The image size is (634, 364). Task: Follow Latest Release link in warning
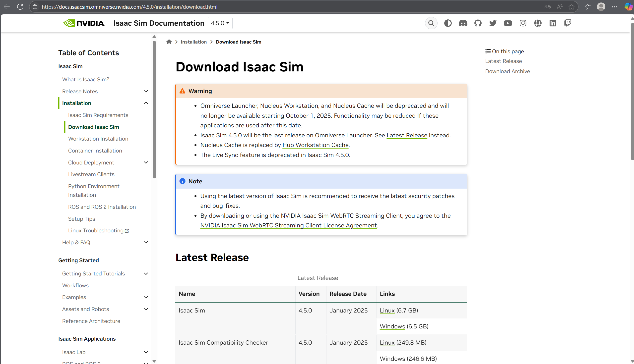pos(407,135)
